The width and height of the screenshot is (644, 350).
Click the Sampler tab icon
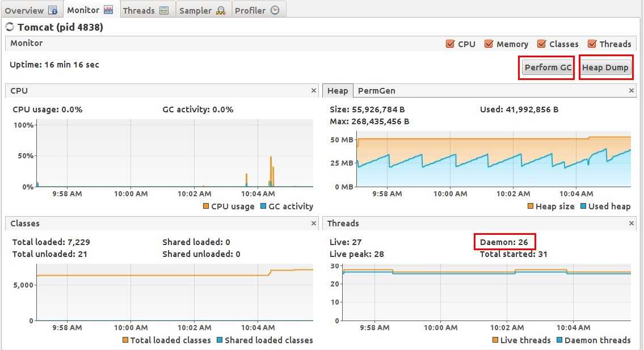point(221,10)
